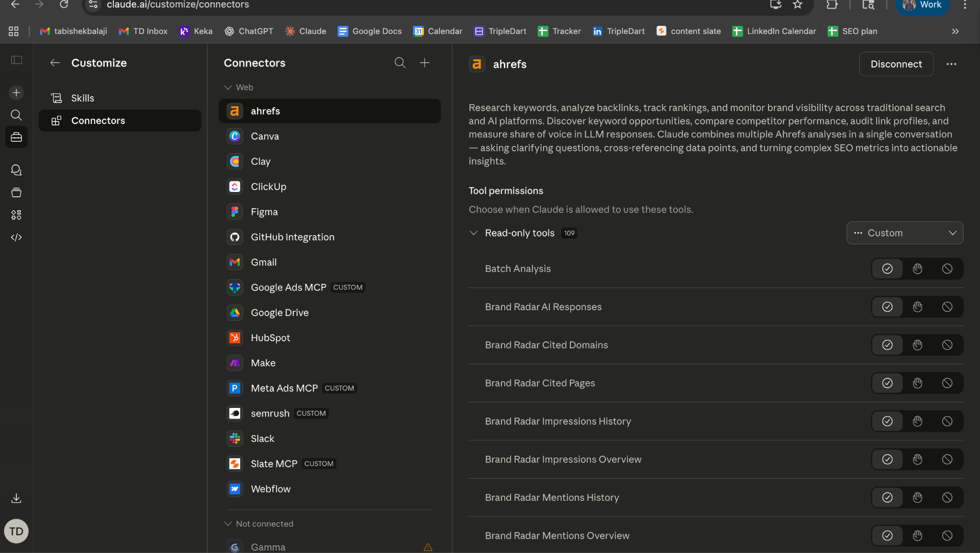This screenshot has width=980, height=553.
Task: Open the ahrefs three-dots options menu
Action: click(951, 64)
